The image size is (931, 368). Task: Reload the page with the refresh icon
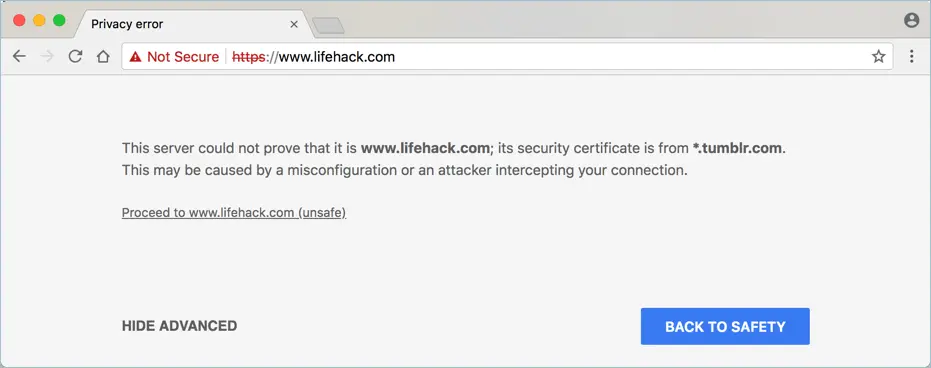click(x=75, y=56)
